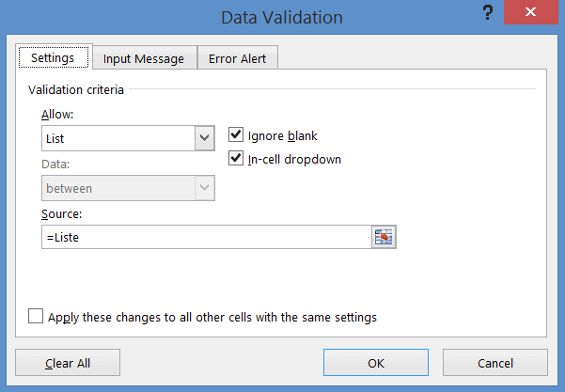The width and height of the screenshot is (565, 392).
Task: Close the Data Validation dialog
Action: pos(537,13)
